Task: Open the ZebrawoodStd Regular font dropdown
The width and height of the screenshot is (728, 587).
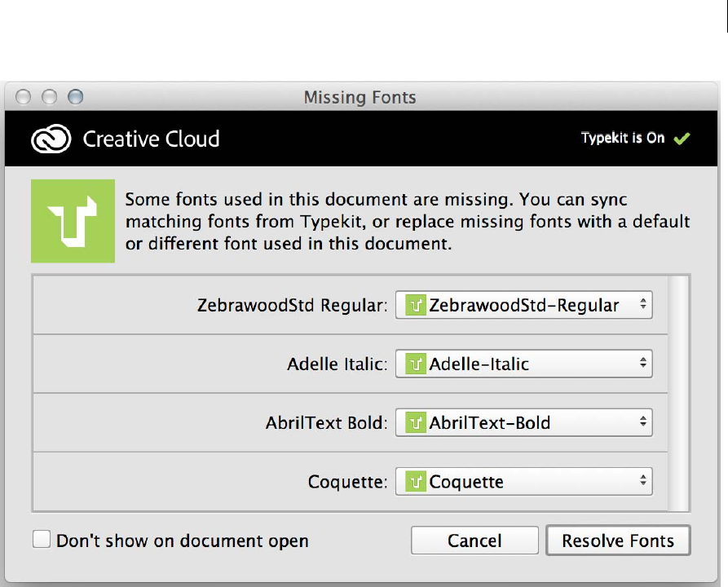Action: (x=523, y=306)
